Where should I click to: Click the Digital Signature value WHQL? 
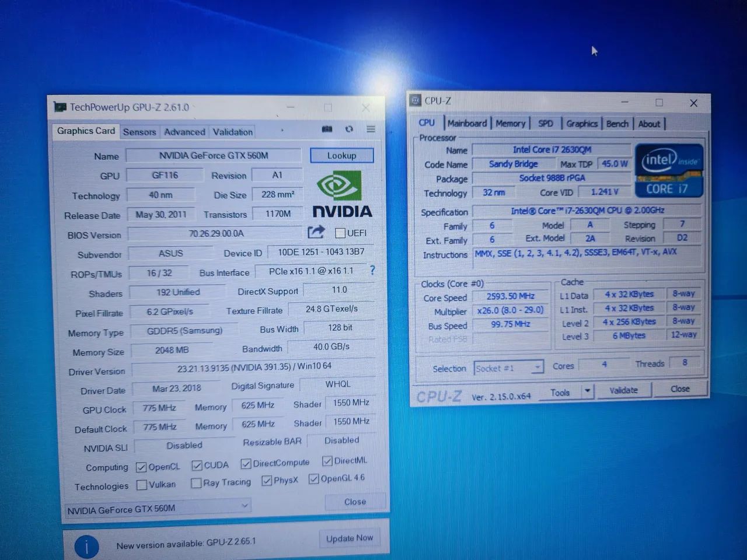pyautogui.click(x=338, y=384)
